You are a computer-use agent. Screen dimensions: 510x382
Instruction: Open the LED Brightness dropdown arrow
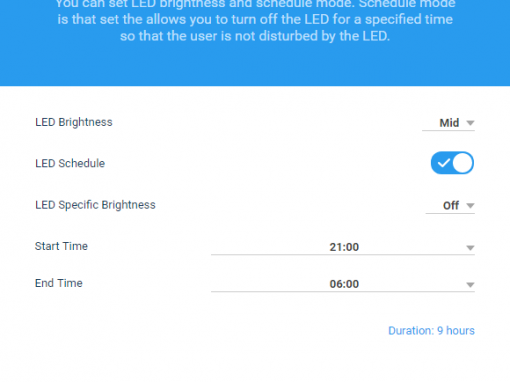pyautogui.click(x=470, y=123)
